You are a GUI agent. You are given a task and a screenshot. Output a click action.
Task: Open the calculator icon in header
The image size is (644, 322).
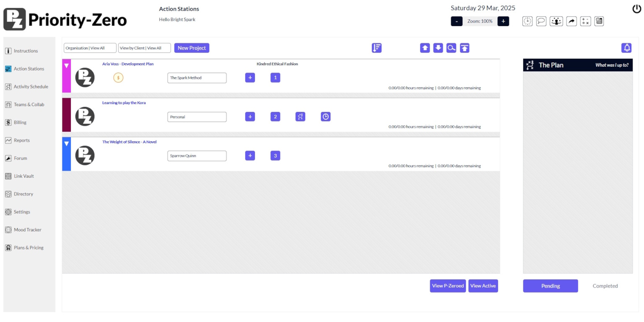tap(585, 21)
